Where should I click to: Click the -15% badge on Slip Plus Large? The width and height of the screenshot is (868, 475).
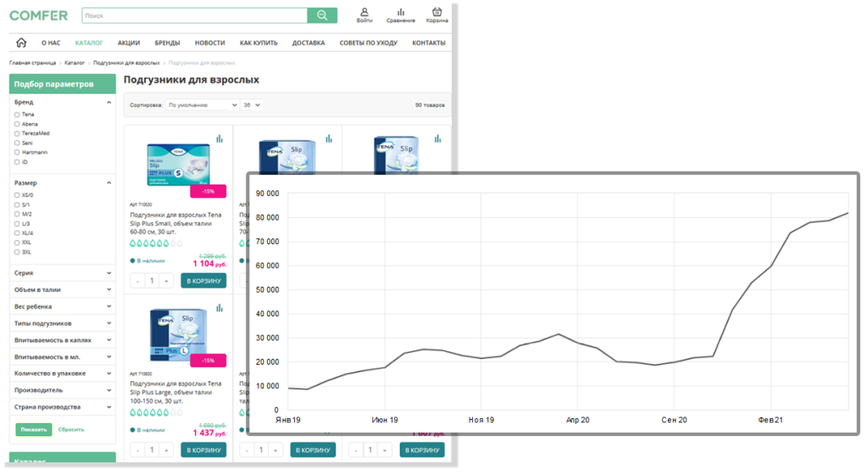209,360
